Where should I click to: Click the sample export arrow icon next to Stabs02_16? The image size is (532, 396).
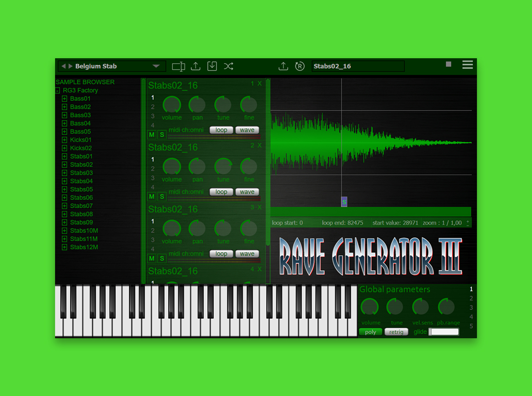pos(283,66)
